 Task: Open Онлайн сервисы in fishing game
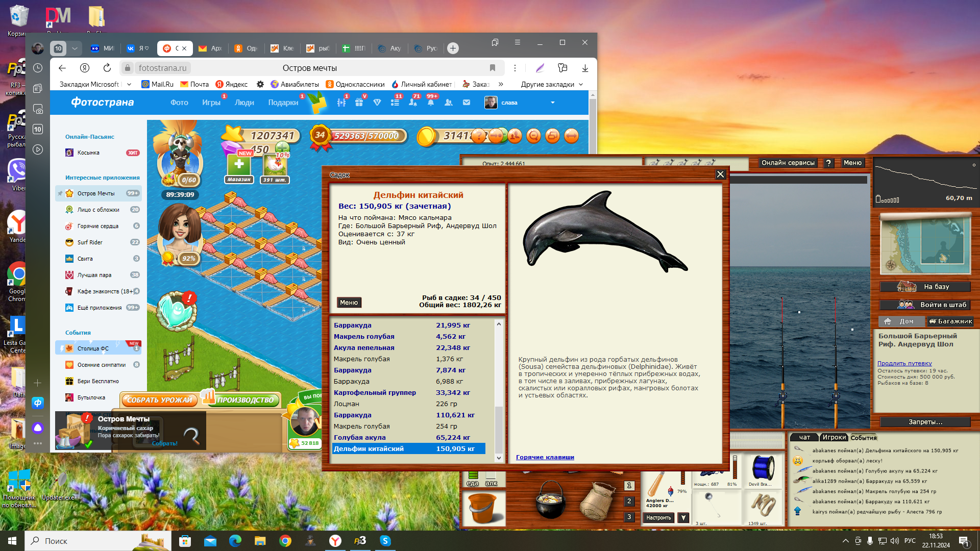(x=788, y=163)
